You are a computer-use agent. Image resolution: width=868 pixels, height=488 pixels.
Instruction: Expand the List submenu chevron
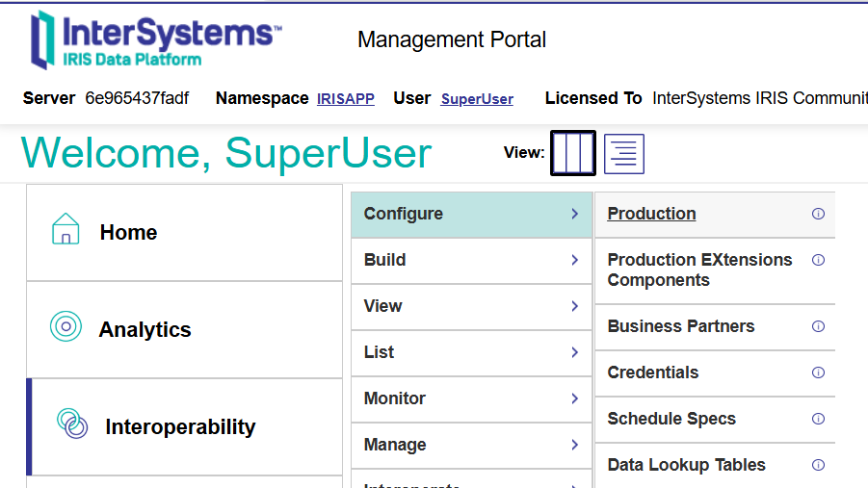click(574, 352)
